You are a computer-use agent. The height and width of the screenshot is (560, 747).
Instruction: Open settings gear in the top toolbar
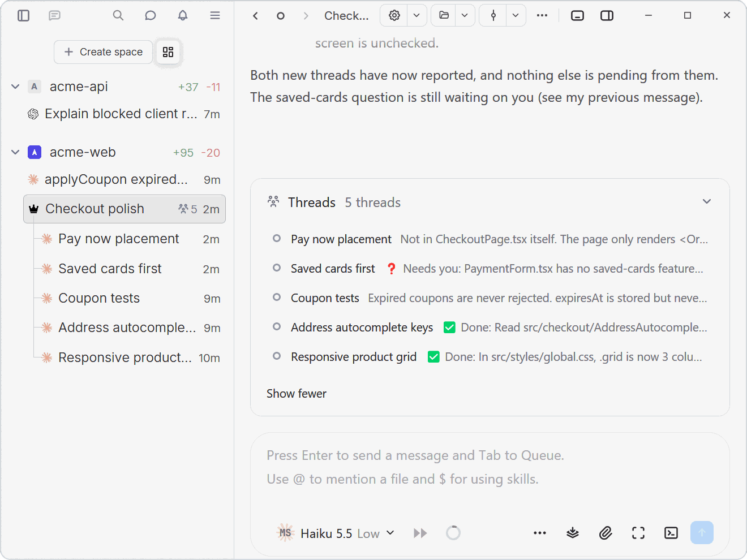[394, 15]
